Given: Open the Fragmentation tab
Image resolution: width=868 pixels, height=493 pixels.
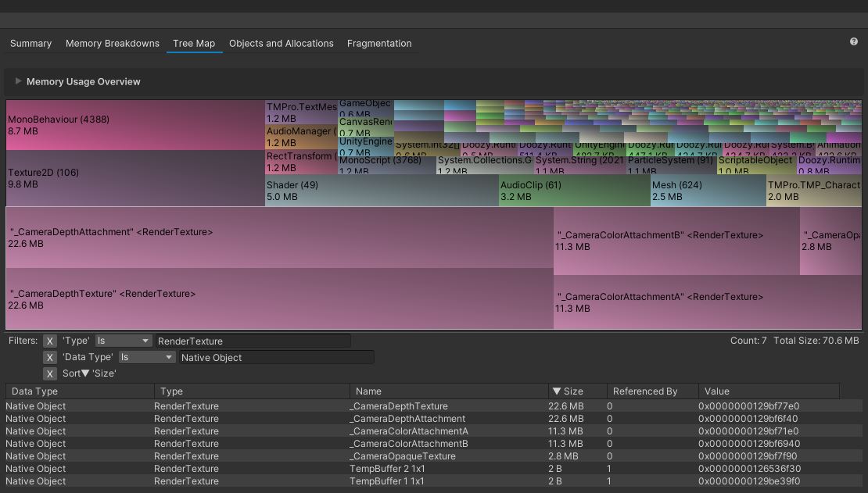Looking at the screenshot, I should [x=379, y=43].
